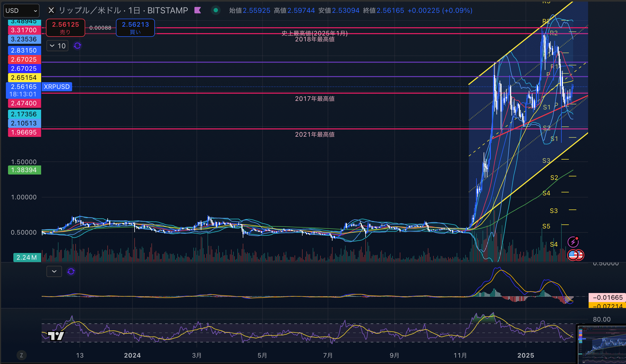Click the 2017年最高値 line label
This screenshot has height=364, width=626.
pos(315,99)
